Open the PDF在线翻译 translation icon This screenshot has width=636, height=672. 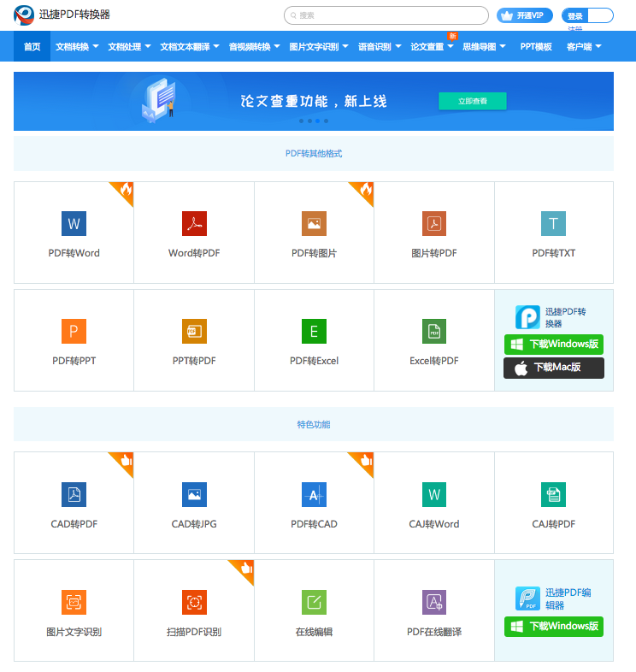coord(433,602)
